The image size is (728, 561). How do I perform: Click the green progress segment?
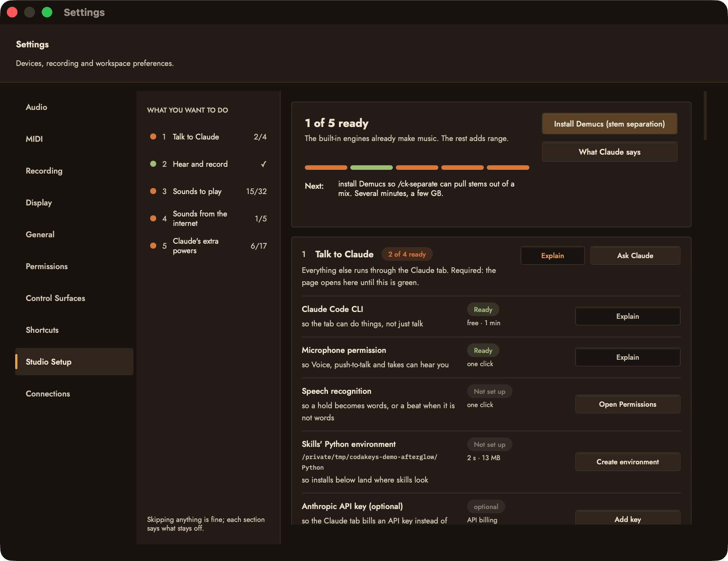tap(372, 168)
